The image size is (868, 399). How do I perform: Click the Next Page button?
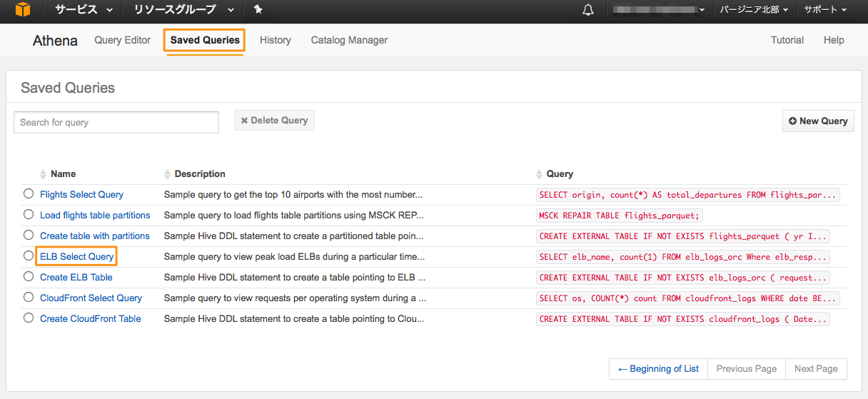(x=816, y=369)
